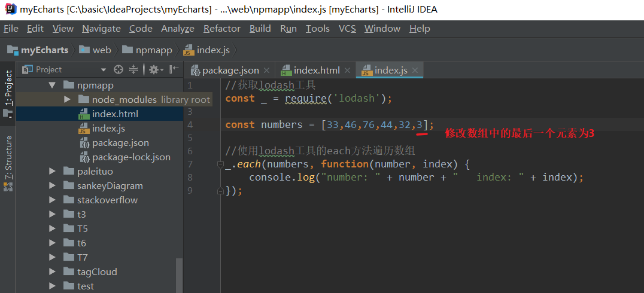Click tagCloud folder icon
The width and height of the screenshot is (644, 293).
click(69, 271)
